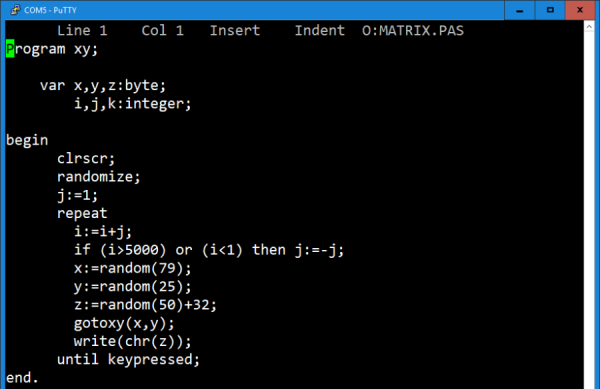Click the Indent indicator in status line
600x389 pixels.
coord(320,31)
